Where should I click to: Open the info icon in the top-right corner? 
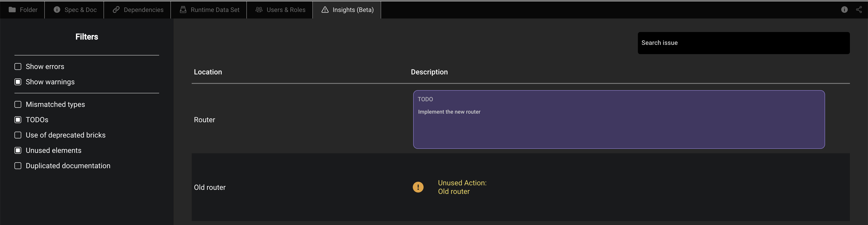[x=844, y=10]
